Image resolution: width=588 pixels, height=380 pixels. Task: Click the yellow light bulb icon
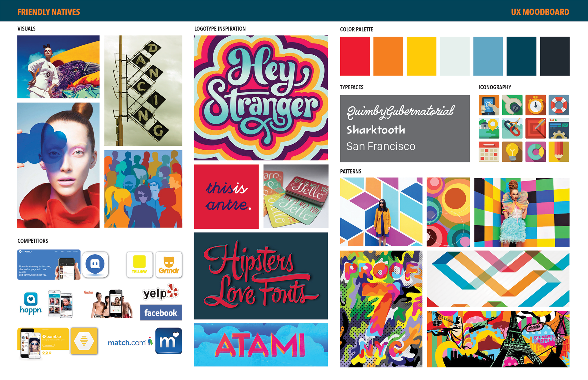point(512,151)
